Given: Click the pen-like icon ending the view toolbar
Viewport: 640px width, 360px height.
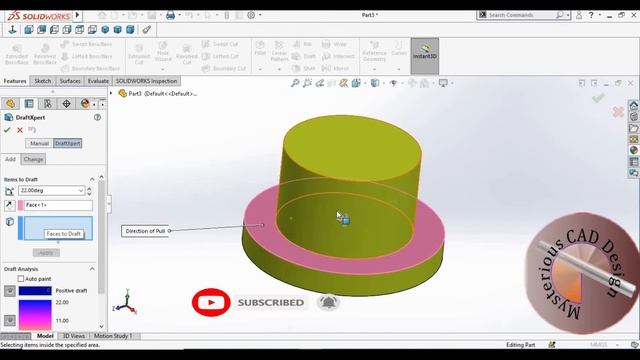Looking at the screenshot, I should click(x=147, y=29).
